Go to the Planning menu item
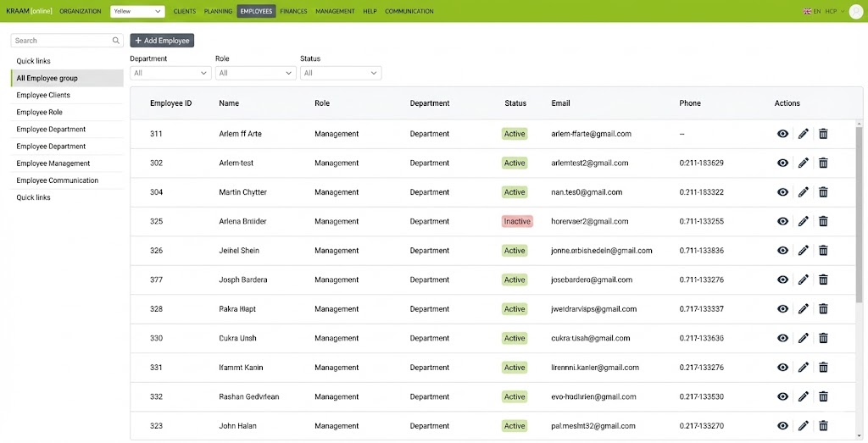Screen dimensions: 868x443 [218, 12]
